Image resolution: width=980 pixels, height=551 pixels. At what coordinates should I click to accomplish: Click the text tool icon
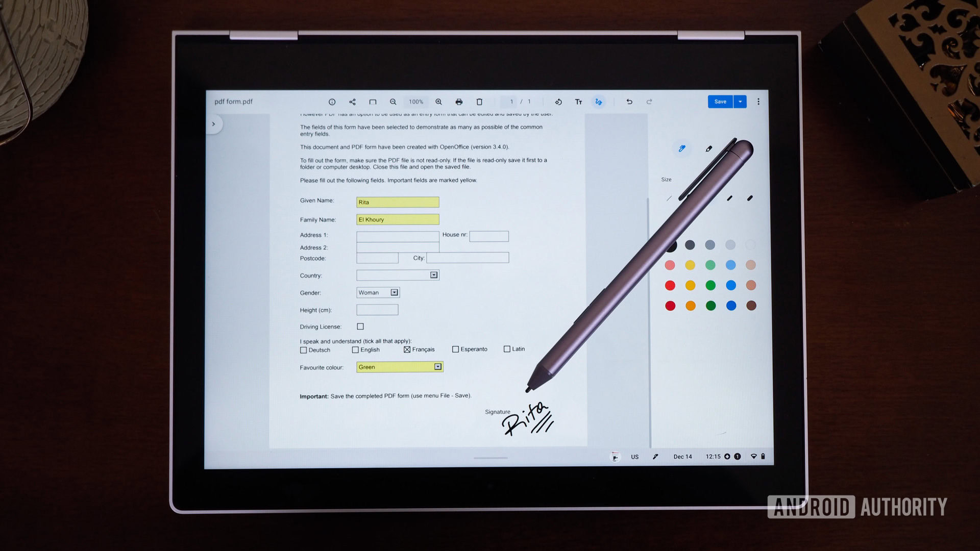click(x=578, y=102)
